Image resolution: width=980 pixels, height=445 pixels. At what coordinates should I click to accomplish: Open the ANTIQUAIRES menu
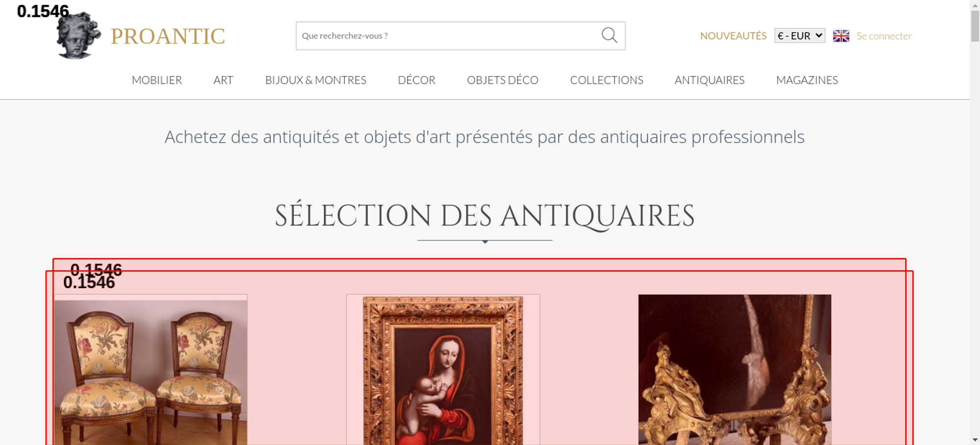[710, 80]
